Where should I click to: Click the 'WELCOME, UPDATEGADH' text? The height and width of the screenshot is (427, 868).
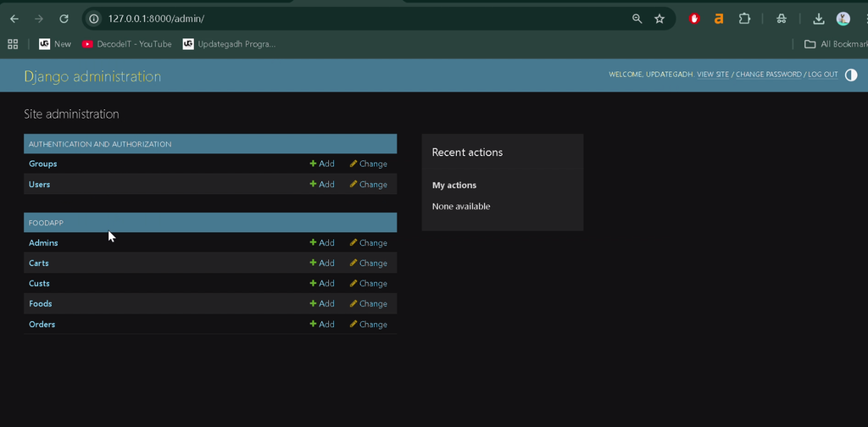(651, 74)
